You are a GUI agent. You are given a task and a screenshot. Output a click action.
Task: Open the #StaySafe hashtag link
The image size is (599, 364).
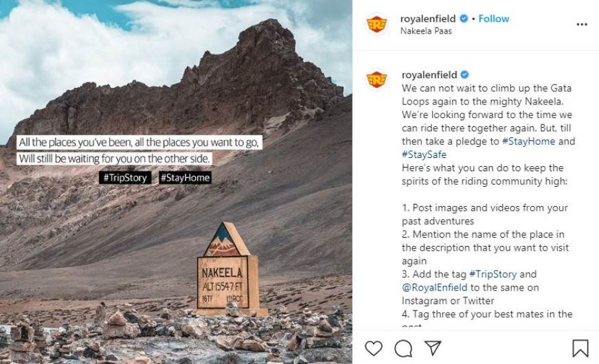pos(424,155)
